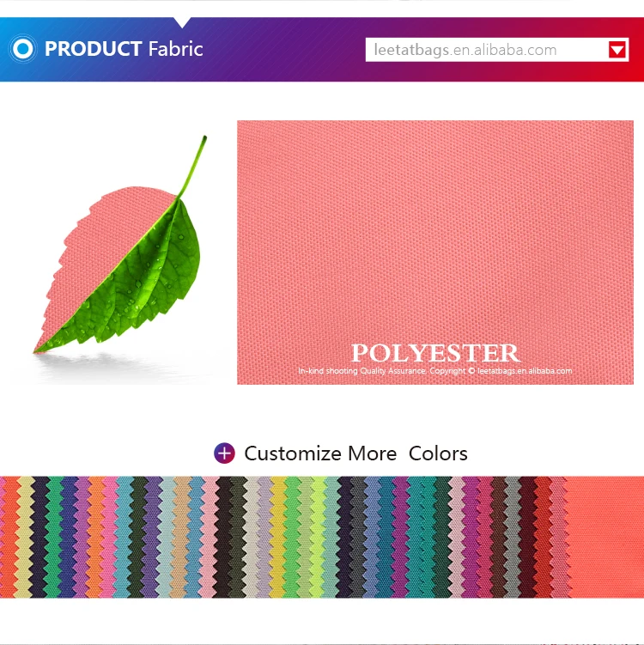Choose the teal fabric swatch right of magenta
644x645 pixels.
[x=418, y=537]
